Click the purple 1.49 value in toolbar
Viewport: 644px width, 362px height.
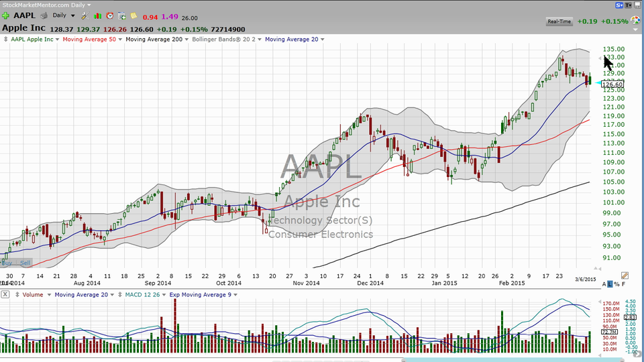(170, 17)
